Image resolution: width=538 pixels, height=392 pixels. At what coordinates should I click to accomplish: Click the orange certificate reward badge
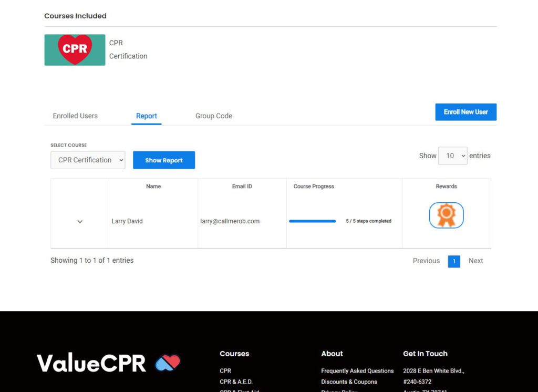tap(446, 215)
